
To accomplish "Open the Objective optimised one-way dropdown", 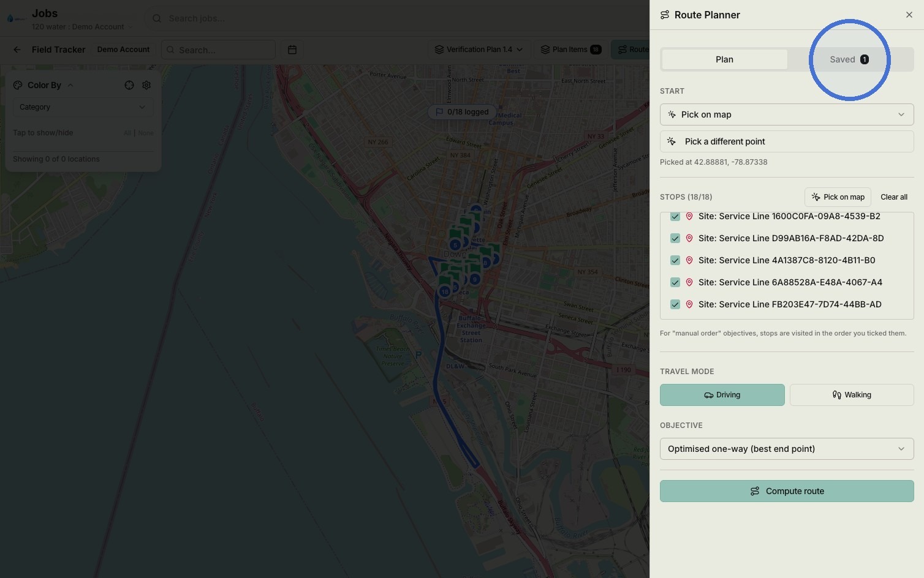I will pos(787,449).
